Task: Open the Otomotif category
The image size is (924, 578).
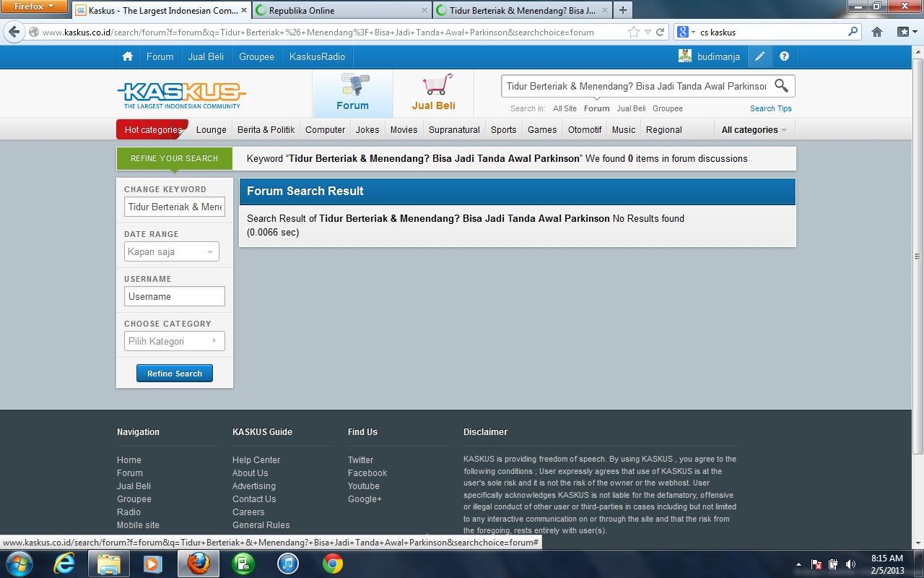Action: tap(585, 130)
